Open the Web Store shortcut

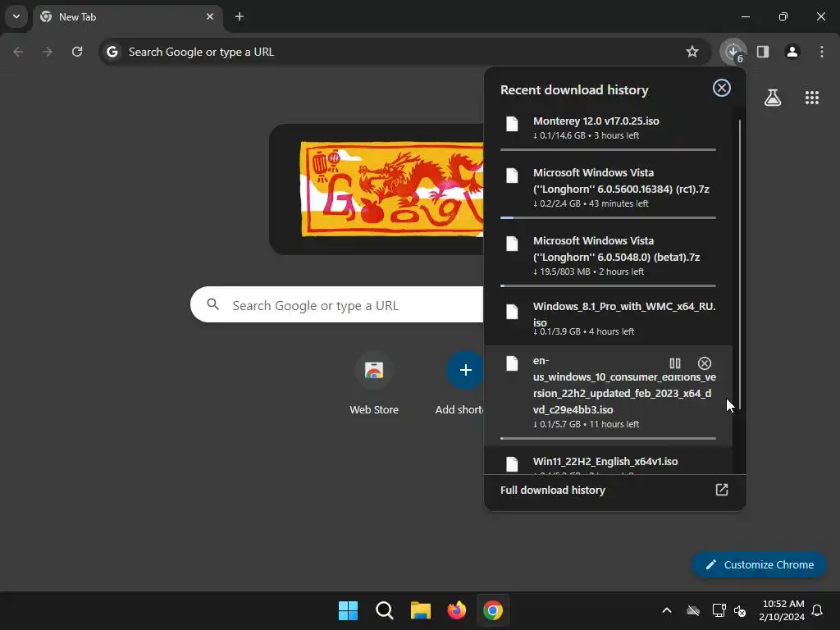374,384
